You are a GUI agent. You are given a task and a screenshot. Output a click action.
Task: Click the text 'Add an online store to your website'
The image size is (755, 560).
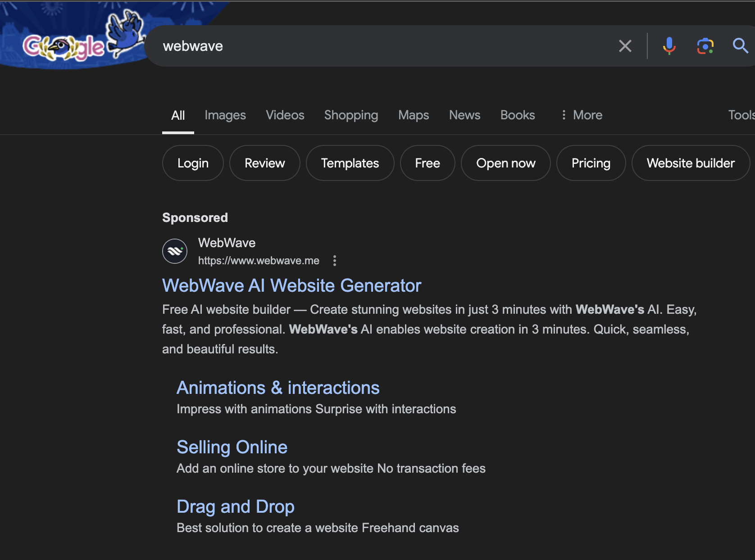275,469
